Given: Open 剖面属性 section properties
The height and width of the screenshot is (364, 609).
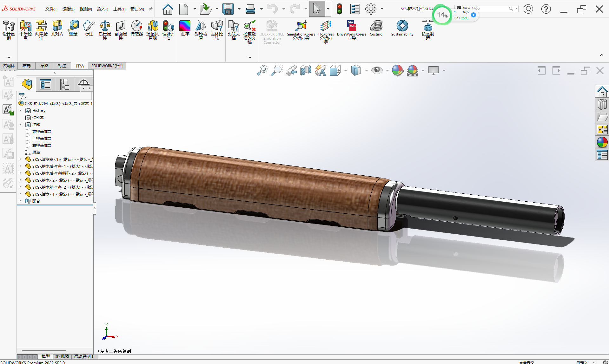Looking at the screenshot, I should point(121,30).
